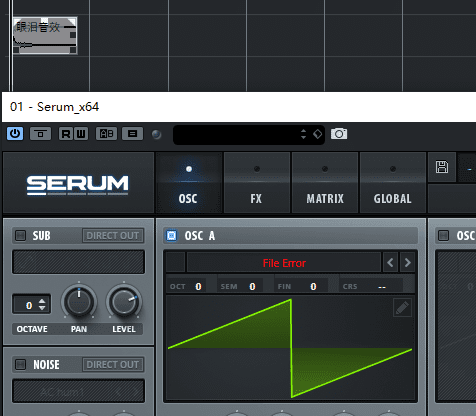
Task: Open the OSC A wavetable name showing File Error
Action: [x=284, y=263]
